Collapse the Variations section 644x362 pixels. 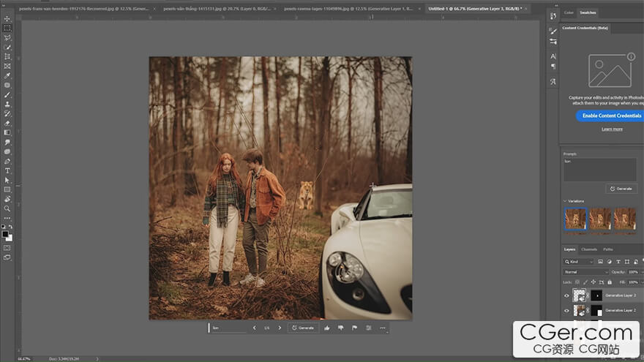[x=564, y=201]
